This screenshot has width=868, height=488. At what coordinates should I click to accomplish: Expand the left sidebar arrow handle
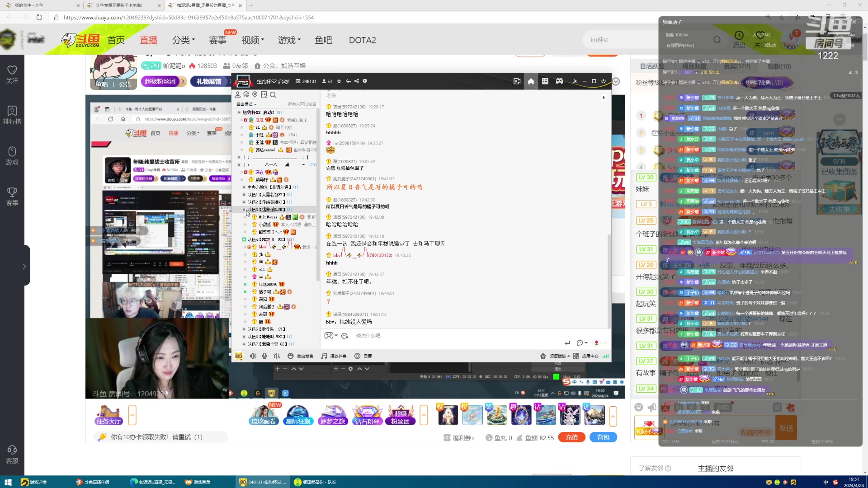click(24, 267)
